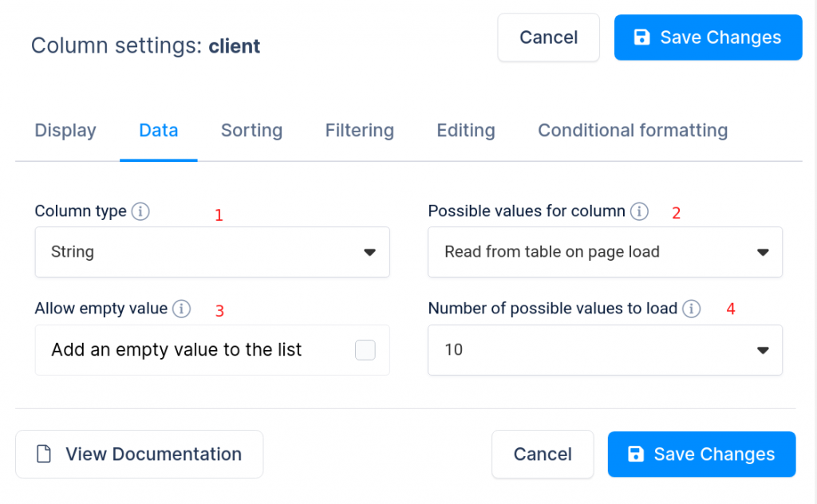Enable Add an empty value to the list
Viewport: 817px width, 504px height.
[x=365, y=349]
